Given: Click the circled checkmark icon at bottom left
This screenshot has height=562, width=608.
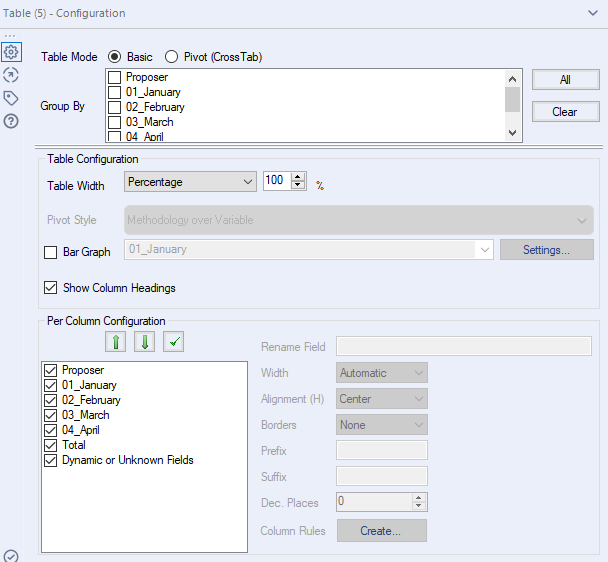Looking at the screenshot, I should [x=11, y=555].
